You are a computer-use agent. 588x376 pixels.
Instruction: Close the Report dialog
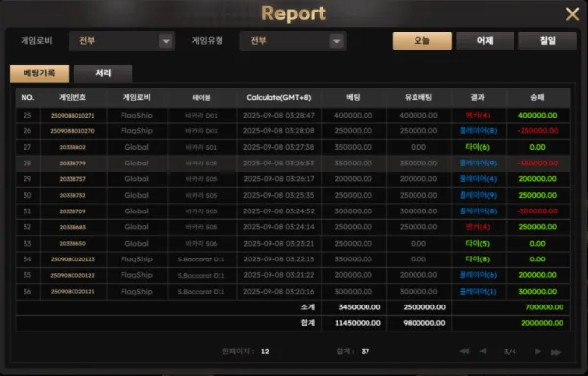(x=572, y=15)
